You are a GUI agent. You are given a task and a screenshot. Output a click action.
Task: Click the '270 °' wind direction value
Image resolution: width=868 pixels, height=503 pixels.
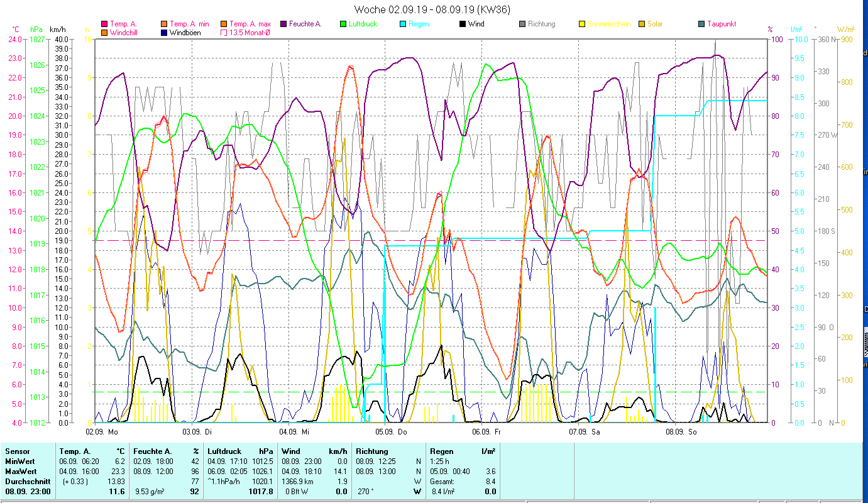(x=365, y=492)
